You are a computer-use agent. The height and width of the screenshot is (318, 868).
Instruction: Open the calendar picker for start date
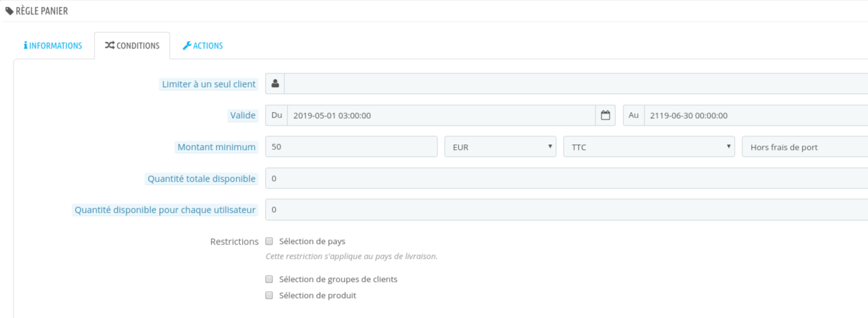[x=605, y=115]
